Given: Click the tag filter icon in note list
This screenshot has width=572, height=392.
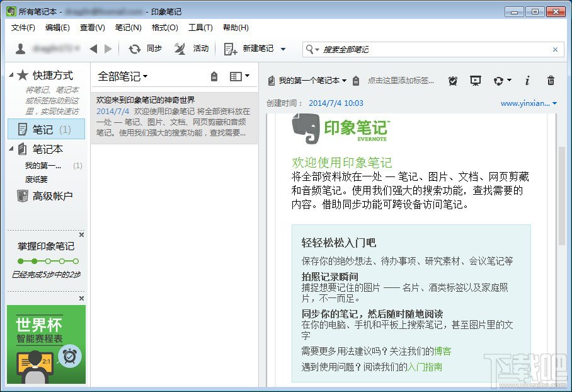Looking at the screenshot, I should pos(214,76).
